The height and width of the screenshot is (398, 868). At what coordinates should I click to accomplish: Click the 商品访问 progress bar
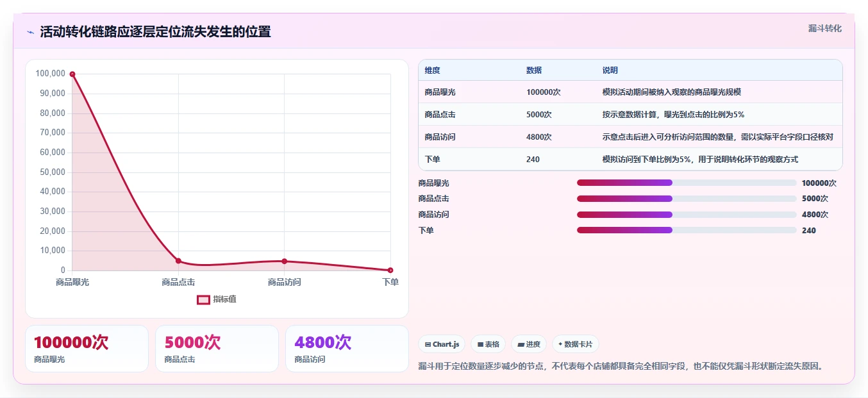687,215
